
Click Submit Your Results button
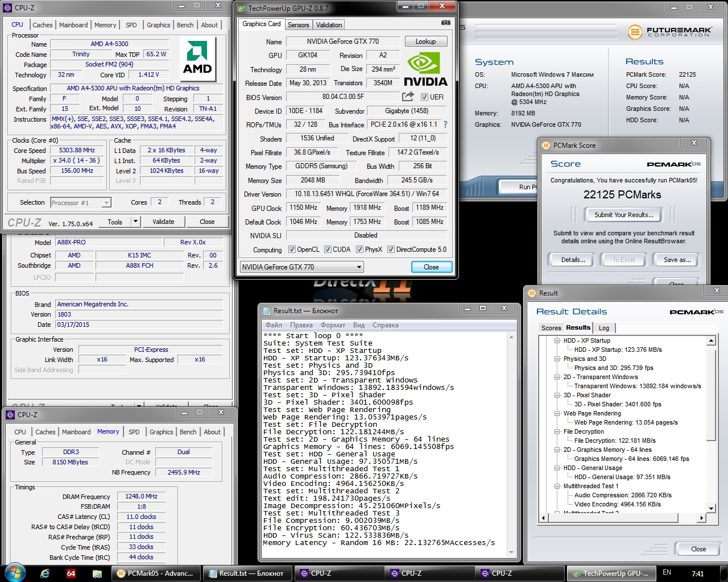coord(623,215)
